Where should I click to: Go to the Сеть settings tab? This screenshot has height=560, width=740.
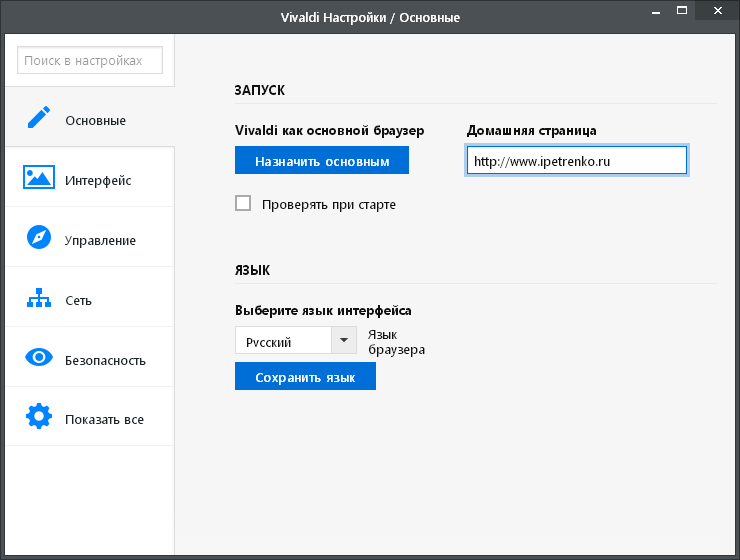pos(78,301)
